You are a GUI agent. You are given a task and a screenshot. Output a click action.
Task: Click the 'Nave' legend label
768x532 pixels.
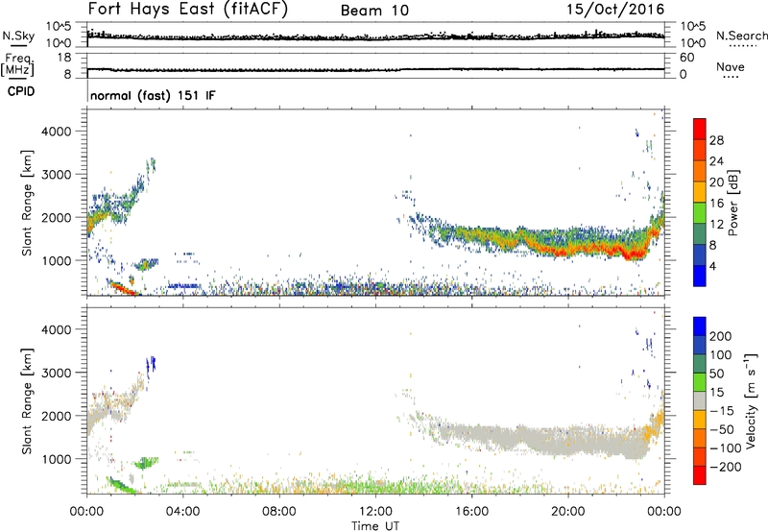(x=731, y=66)
